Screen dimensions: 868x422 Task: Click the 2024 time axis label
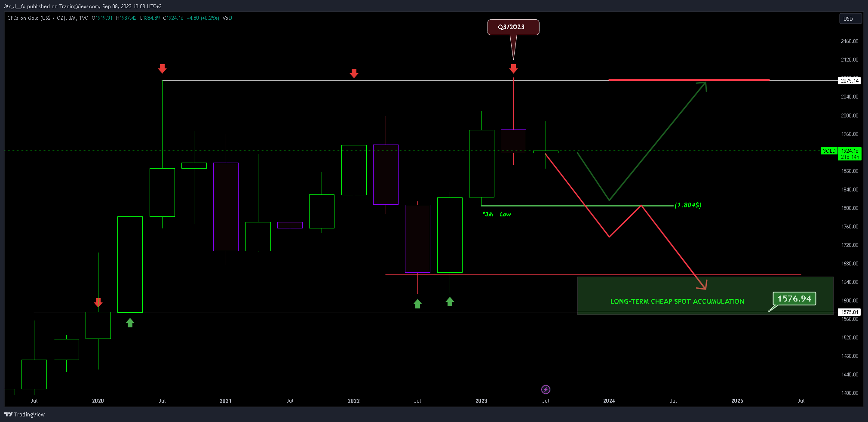click(x=609, y=401)
